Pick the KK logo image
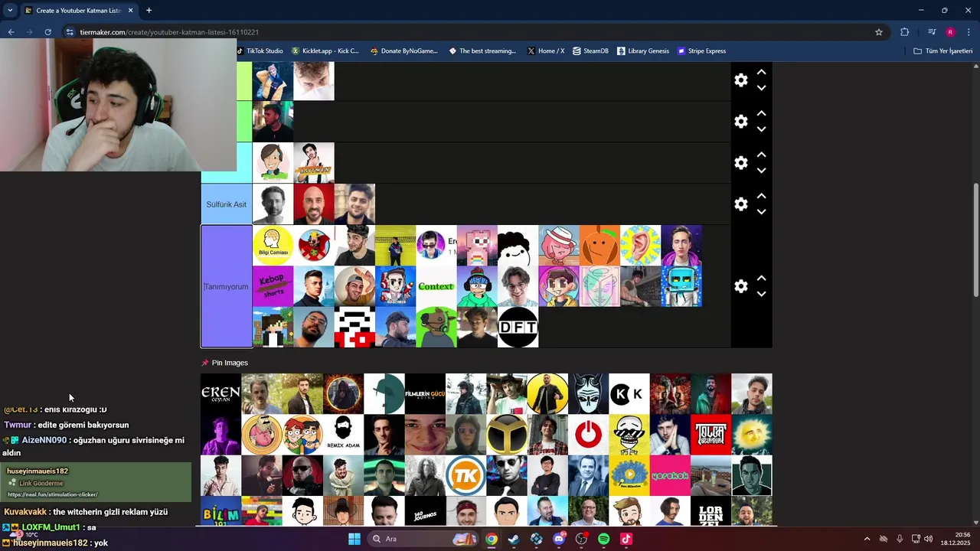Image resolution: width=980 pixels, height=551 pixels. [x=629, y=393]
